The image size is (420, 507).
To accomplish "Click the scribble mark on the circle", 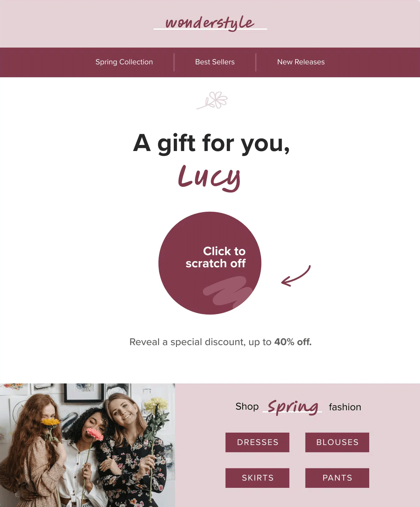I will [227, 291].
